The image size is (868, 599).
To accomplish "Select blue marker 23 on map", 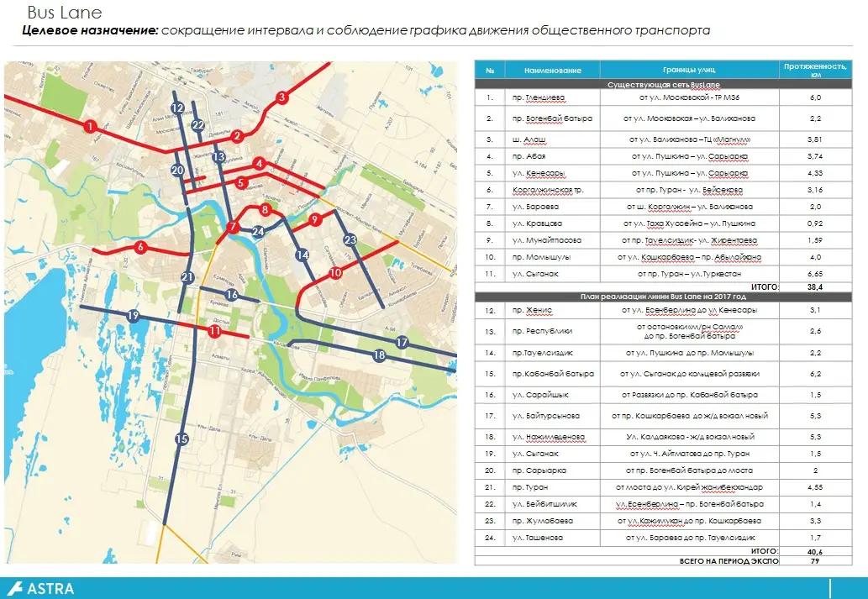I will 350,239.
